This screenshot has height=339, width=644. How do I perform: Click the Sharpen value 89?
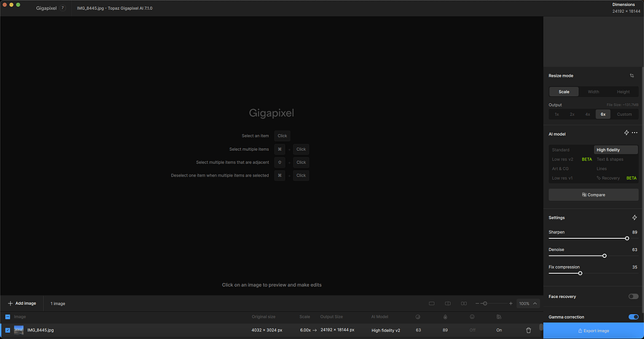(x=635, y=232)
